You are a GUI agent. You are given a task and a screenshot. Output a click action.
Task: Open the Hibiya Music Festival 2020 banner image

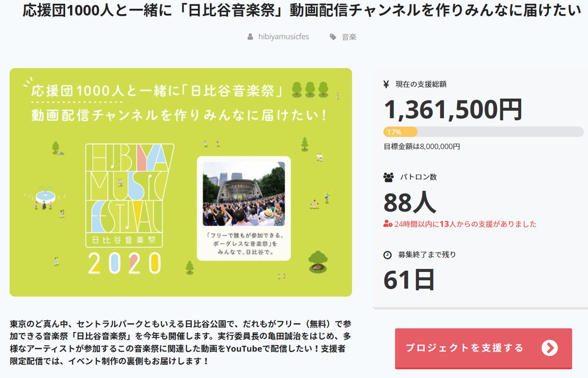click(181, 182)
